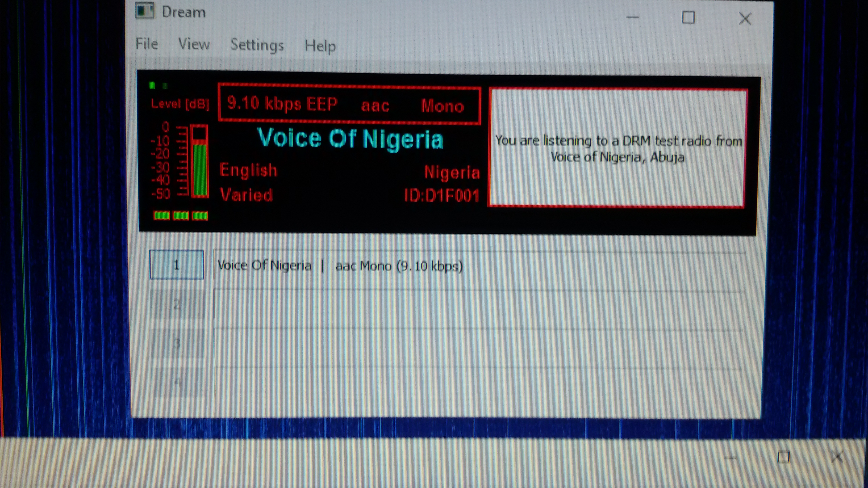Click the 'Mono' audio mode label

pyautogui.click(x=443, y=106)
